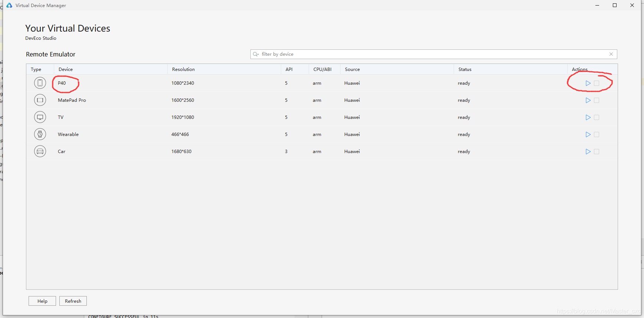The height and width of the screenshot is (318, 644).
Task: Click the DevEco Studio app icon in title bar
Action: [9, 5]
